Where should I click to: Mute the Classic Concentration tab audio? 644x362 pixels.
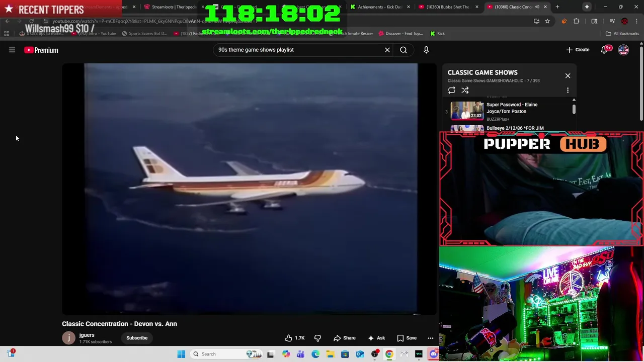click(x=537, y=7)
